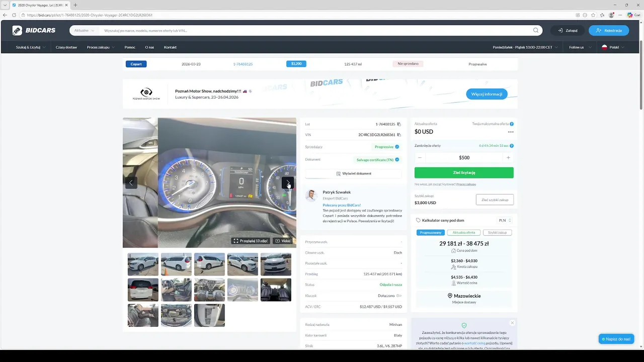The image size is (644, 362).
Task: Show next photo with right arrow
Action: pos(288,183)
